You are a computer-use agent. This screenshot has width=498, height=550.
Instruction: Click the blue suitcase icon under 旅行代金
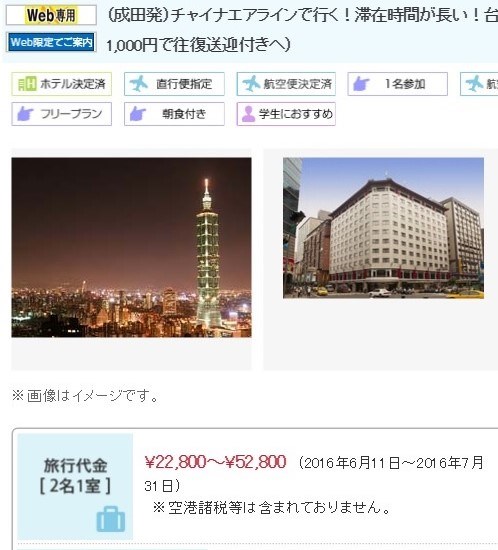point(111,519)
